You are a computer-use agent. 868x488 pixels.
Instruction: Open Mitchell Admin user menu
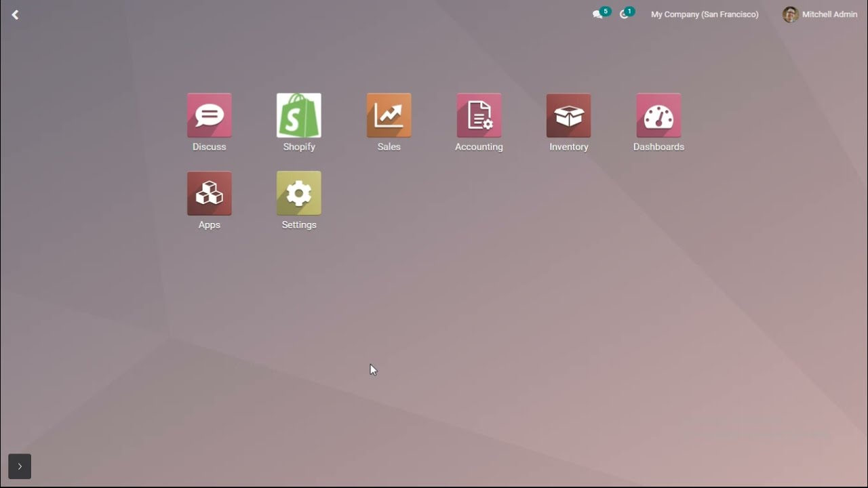click(x=820, y=14)
